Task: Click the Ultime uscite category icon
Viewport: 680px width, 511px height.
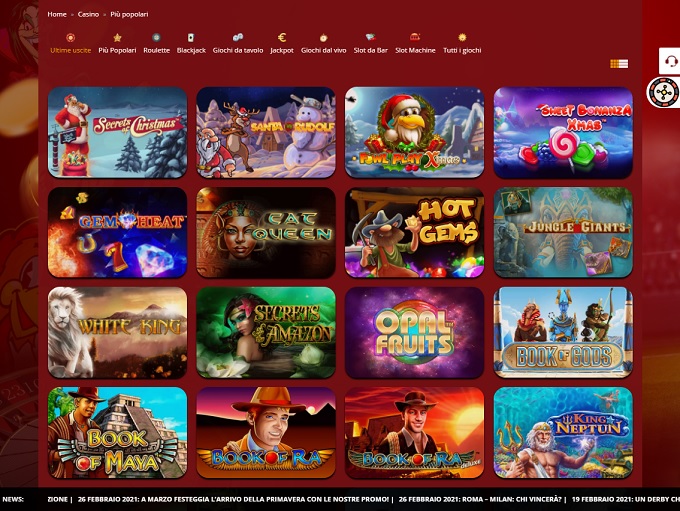Action: tap(70, 37)
